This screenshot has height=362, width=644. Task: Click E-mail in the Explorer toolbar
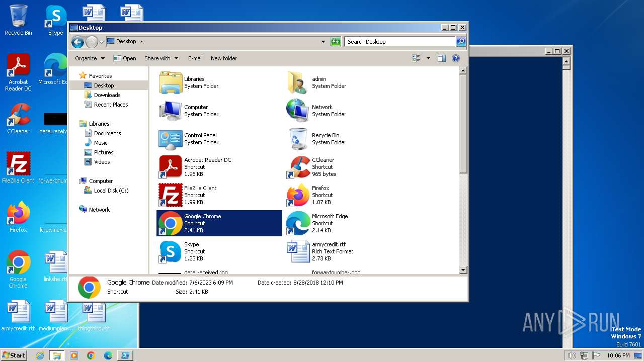pyautogui.click(x=195, y=58)
